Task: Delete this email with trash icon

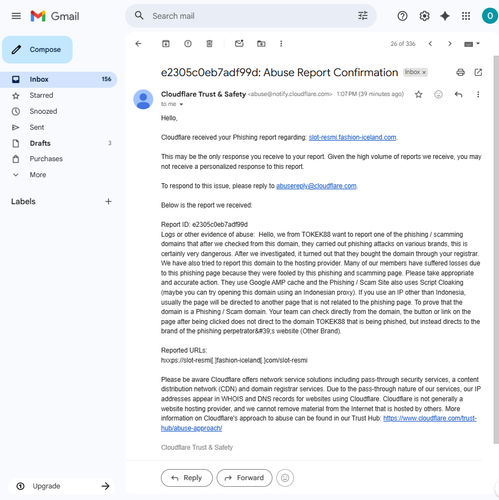Action: pos(209,44)
